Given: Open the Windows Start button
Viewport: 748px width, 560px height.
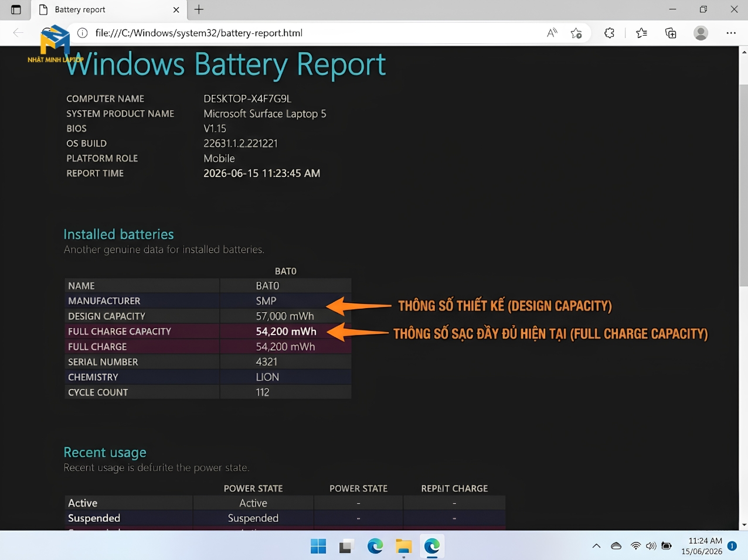Looking at the screenshot, I should tap(318, 546).
